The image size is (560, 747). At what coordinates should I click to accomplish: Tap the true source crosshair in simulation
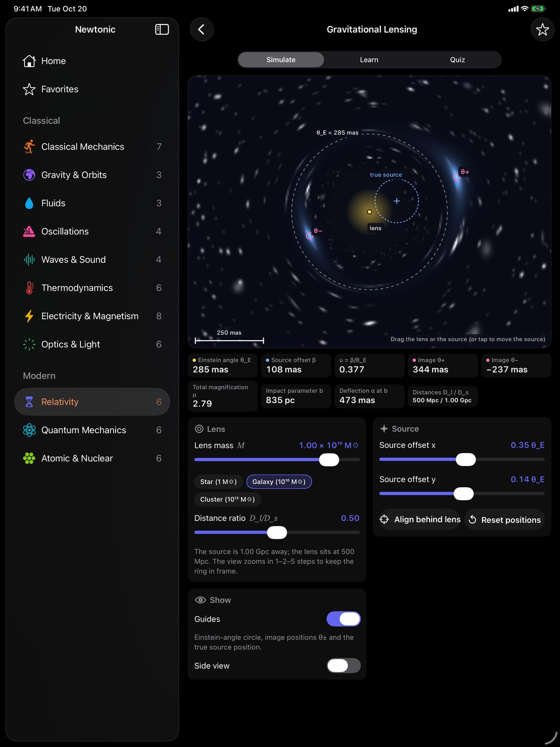tap(397, 201)
